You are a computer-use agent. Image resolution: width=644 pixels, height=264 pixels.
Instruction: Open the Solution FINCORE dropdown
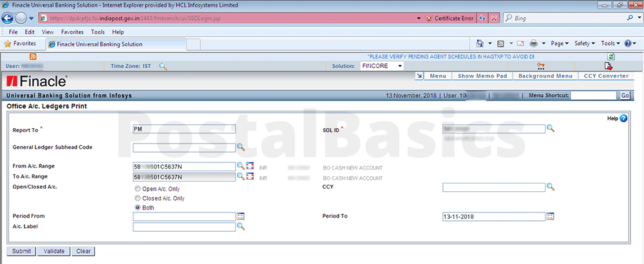(400, 66)
